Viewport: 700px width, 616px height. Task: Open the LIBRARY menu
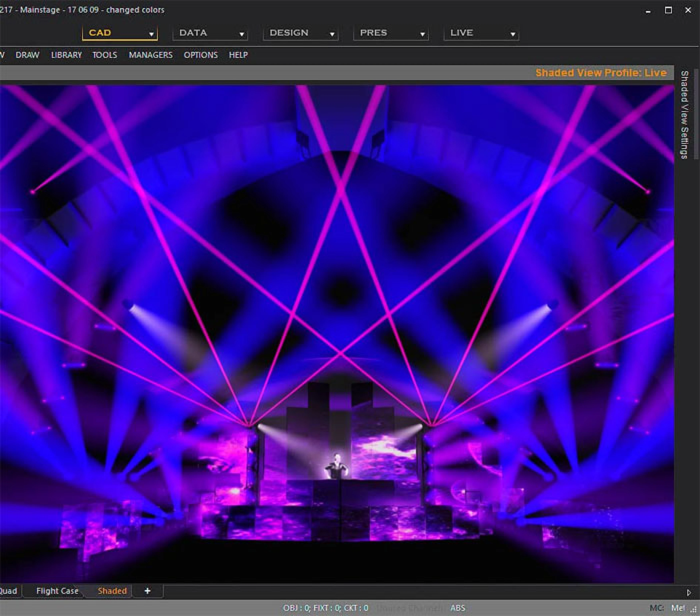(66, 55)
